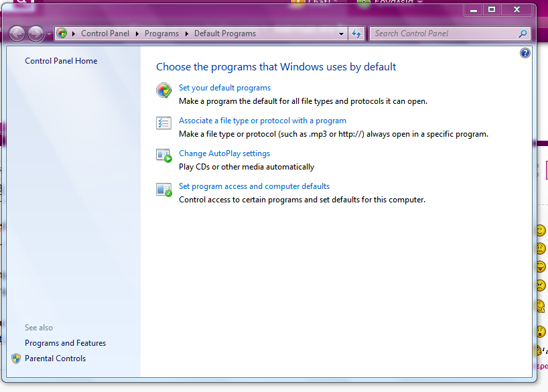Click the search magnifier icon
Viewport: 548px width, 392px height.
click(523, 34)
